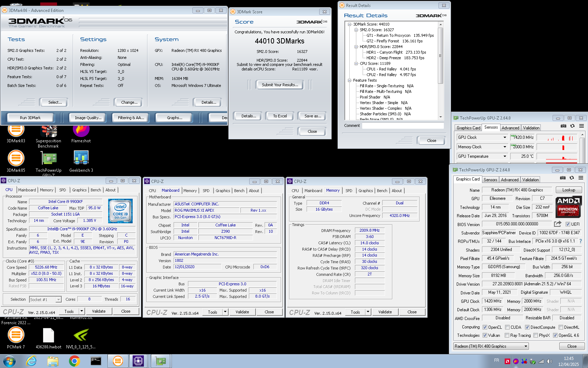Click the Image Quality... button

pos(88,118)
